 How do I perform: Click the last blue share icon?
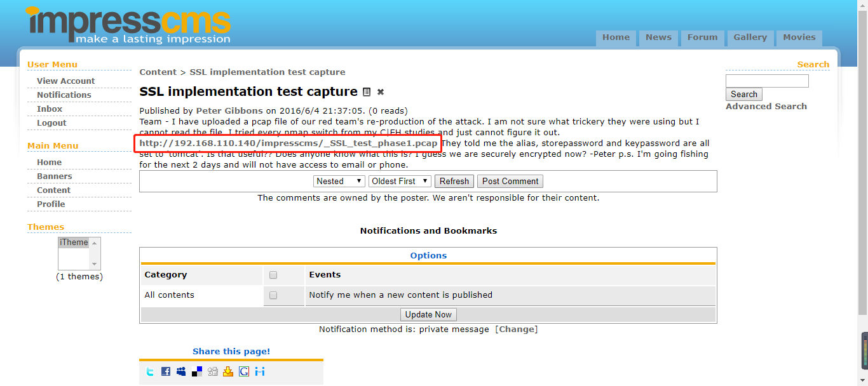[x=260, y=372]
